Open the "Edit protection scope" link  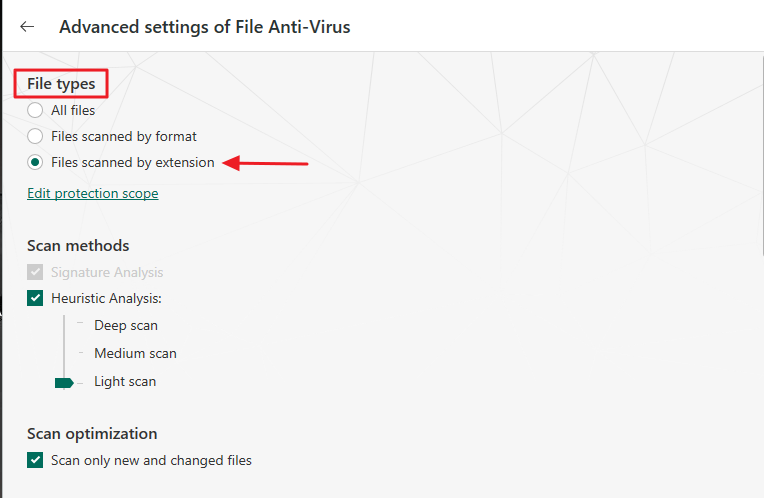coord(93,193)
